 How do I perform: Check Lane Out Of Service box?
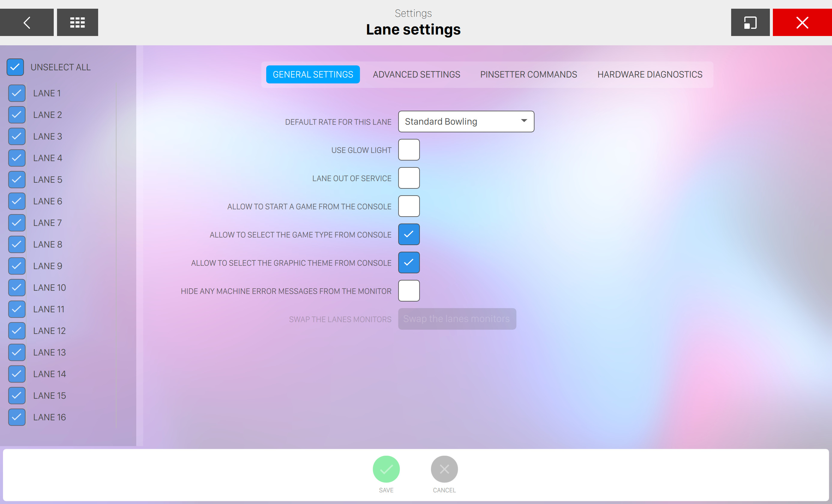click(408, 178)
